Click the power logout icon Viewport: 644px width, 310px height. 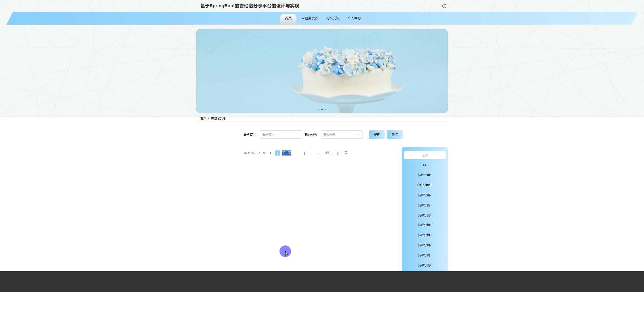[x=444, y=6]
